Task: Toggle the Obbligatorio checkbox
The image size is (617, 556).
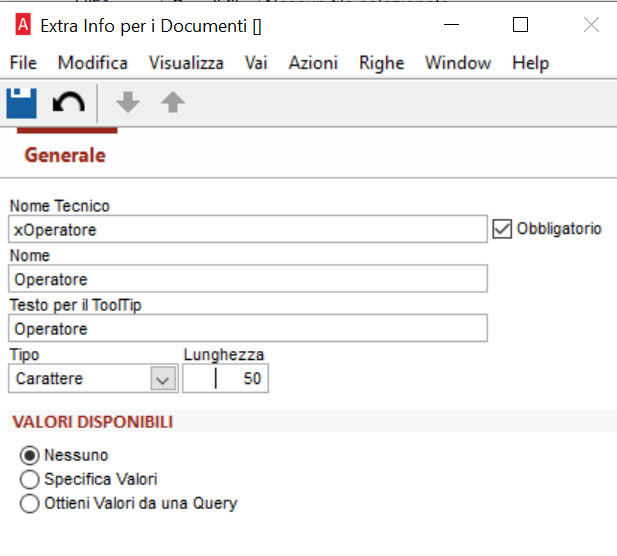Action: pyautogui.click(x=502, y=229)
